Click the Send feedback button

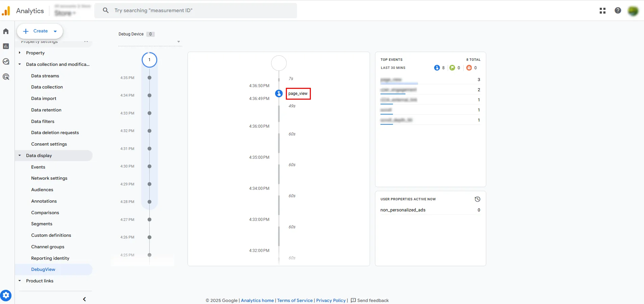[370, 300]
